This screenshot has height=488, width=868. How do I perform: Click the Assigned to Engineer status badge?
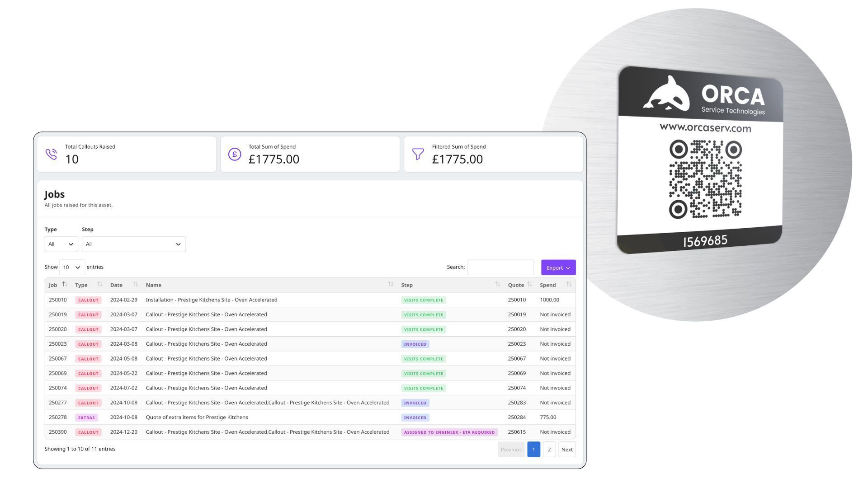click(449, 432)
